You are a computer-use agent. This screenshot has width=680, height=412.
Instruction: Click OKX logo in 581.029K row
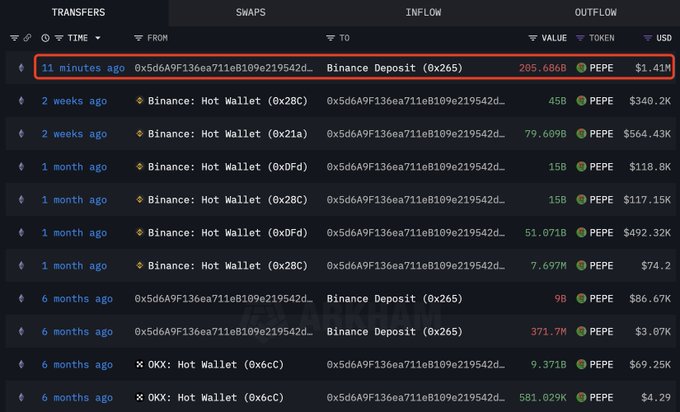tap(139, 397)
